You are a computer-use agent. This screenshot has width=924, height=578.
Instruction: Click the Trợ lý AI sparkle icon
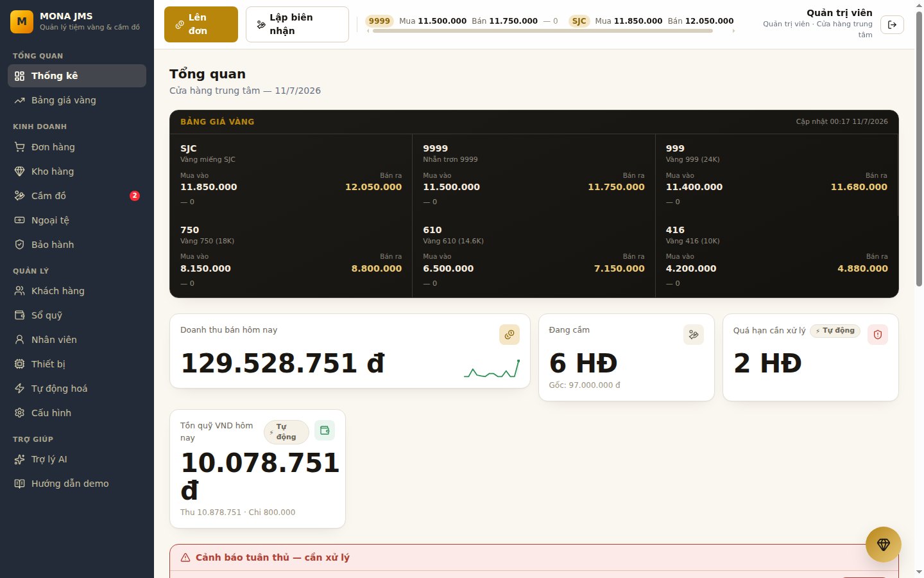20,459
